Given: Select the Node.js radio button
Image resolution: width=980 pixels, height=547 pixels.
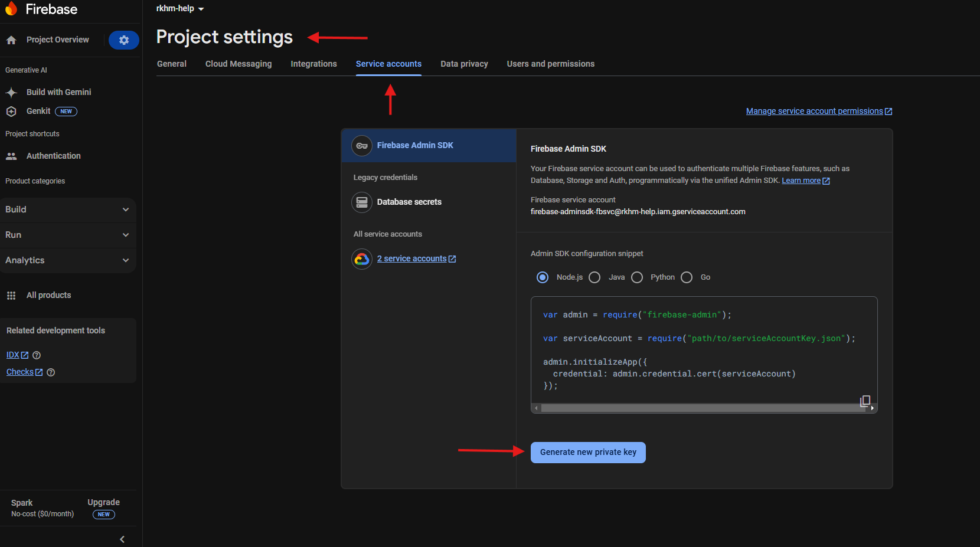Looking at the screenshot, I should [x=543, y=277].
